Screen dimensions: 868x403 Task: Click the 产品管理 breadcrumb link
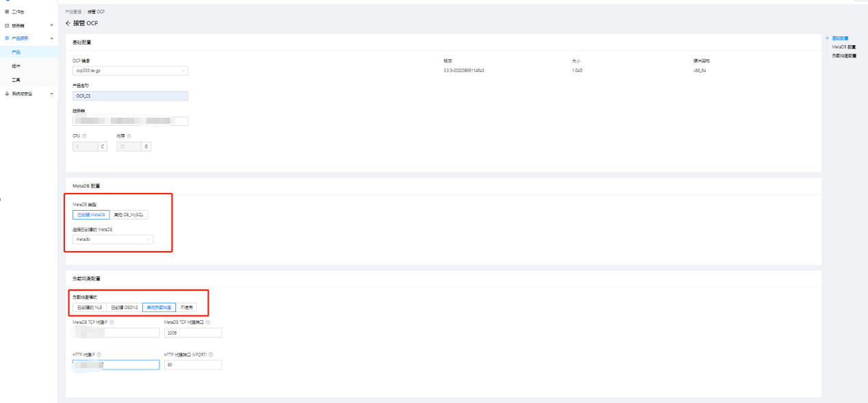73,12
